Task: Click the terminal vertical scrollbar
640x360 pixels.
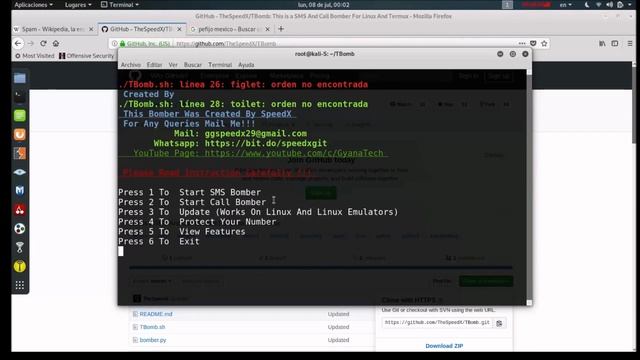Action: pos(529,187)
